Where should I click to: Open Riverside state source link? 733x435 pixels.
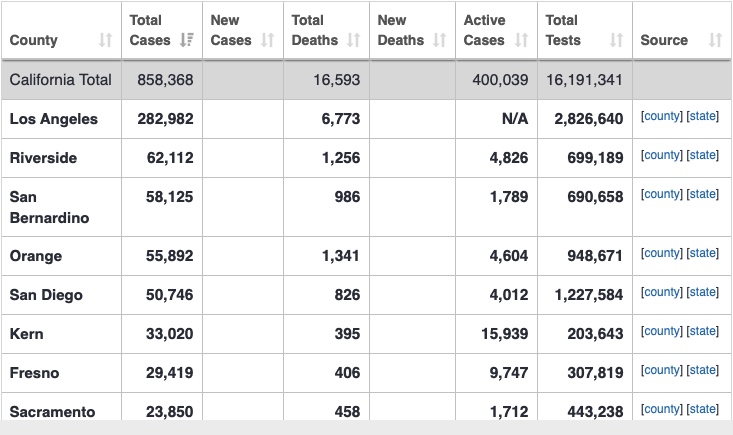point(703,155)
